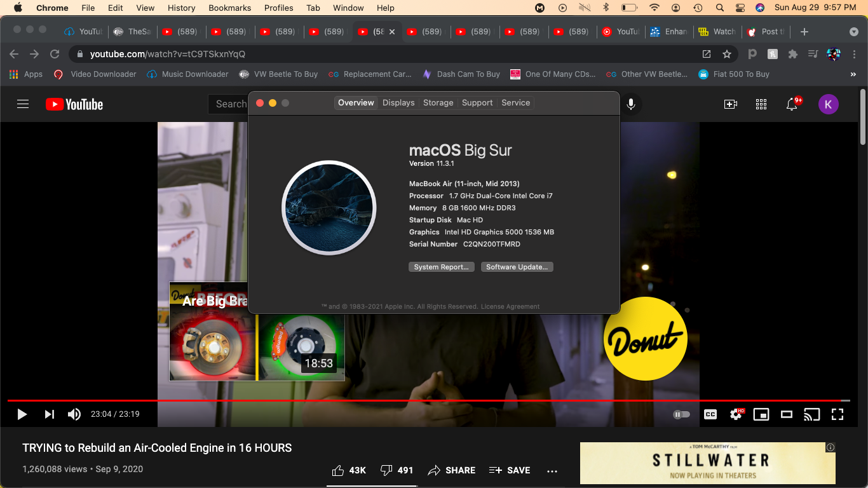Open Bluetooth status menu
The image size is (868, 488).
pos(606,8)
